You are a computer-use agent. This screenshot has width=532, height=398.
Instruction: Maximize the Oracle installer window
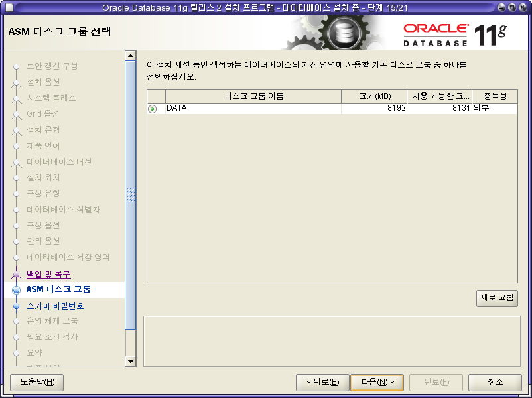click(x=512, y=7)
